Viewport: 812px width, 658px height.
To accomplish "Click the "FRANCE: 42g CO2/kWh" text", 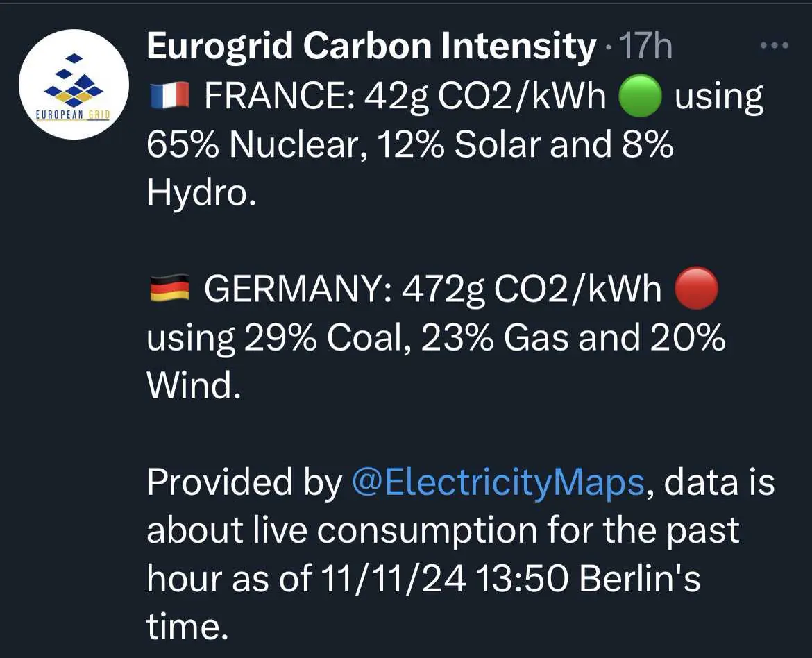I will click(405, 97).
